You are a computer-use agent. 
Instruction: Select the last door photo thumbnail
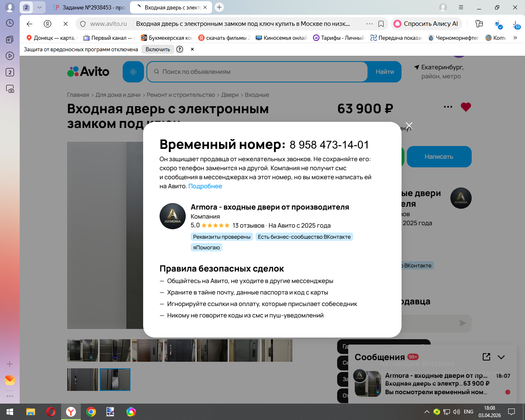[115, 379]
